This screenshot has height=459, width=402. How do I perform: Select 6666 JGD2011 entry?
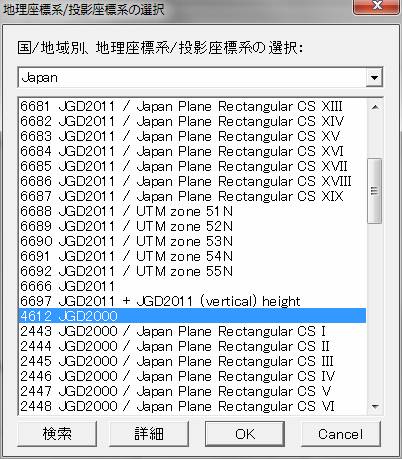click(x=192, y=286)
